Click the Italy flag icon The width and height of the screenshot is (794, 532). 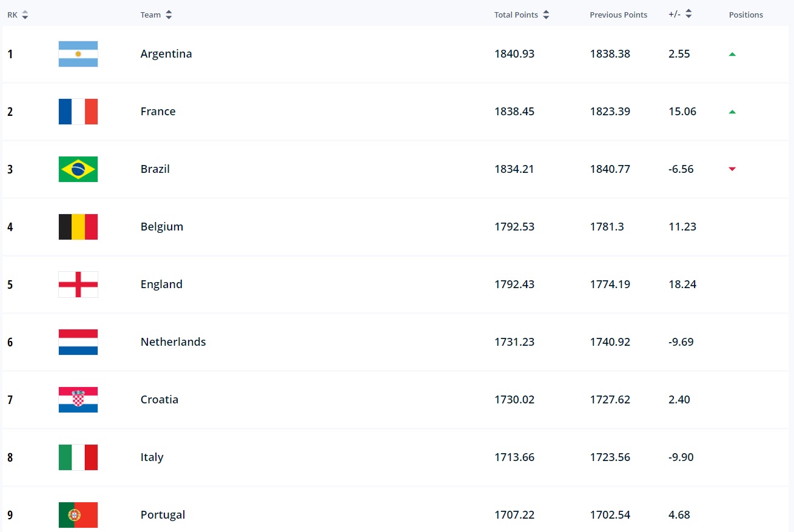point(78,457)
